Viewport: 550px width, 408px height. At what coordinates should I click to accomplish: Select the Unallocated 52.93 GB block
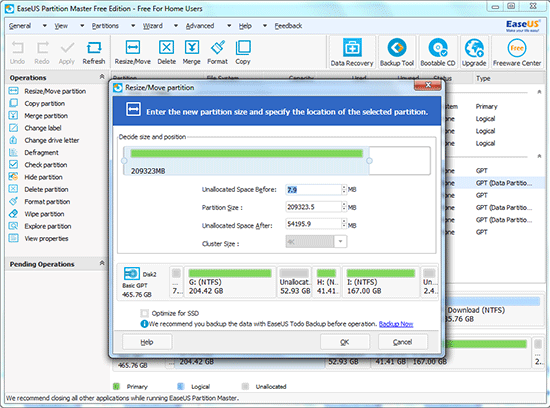[294, 282]
